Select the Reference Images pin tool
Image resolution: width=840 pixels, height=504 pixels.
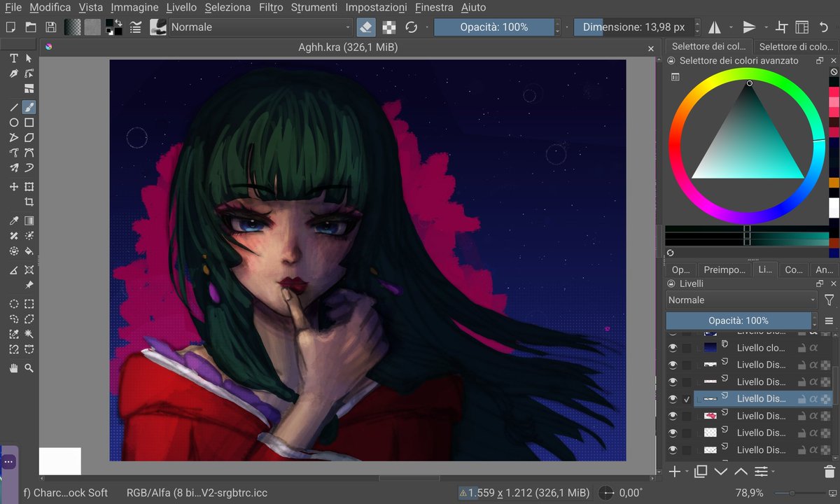(29, 285)
